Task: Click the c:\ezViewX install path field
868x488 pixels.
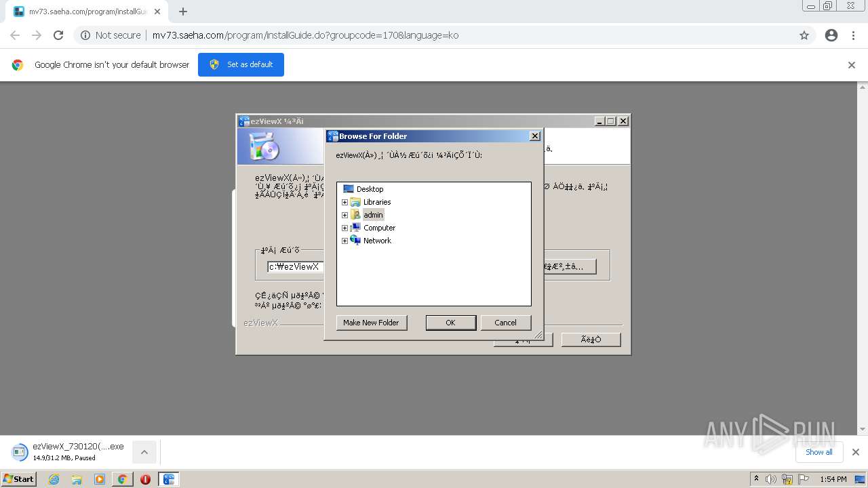Action: pos(296,267)
